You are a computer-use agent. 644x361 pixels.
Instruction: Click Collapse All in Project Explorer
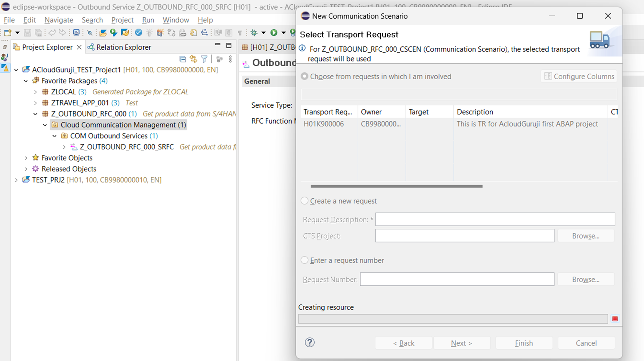click(x=183, y=59)
